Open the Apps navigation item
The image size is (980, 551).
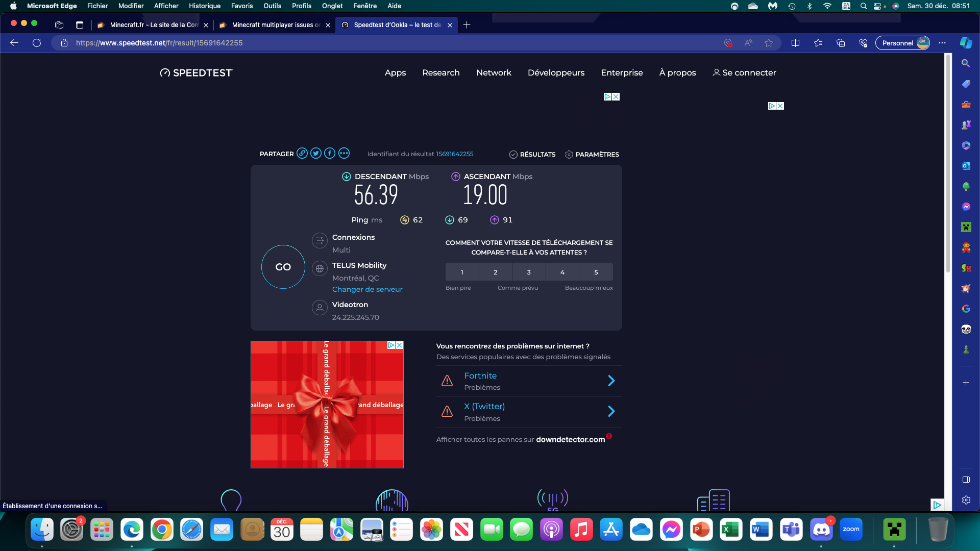(x=395, y=72)
